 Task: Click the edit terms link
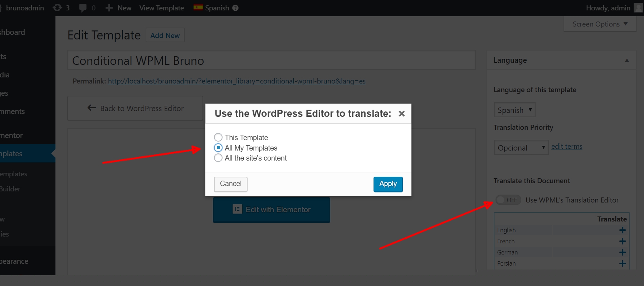click(x=567, y=146)
